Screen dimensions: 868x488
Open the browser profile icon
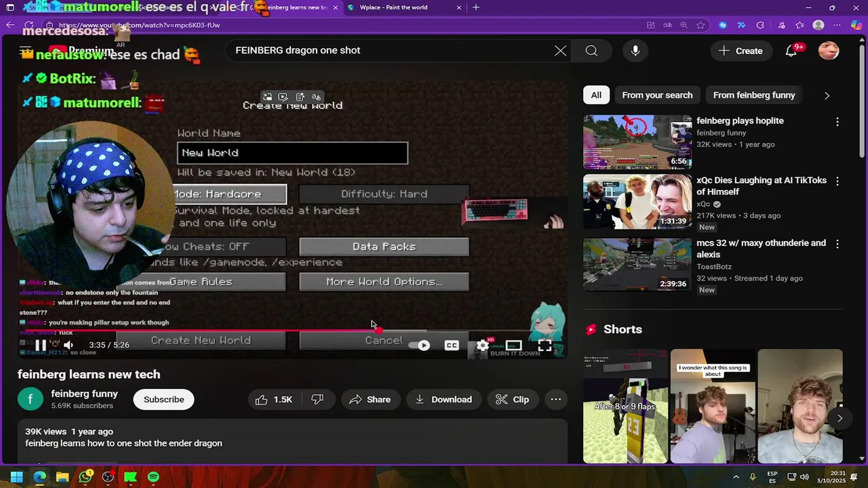(x=818, y=25)
